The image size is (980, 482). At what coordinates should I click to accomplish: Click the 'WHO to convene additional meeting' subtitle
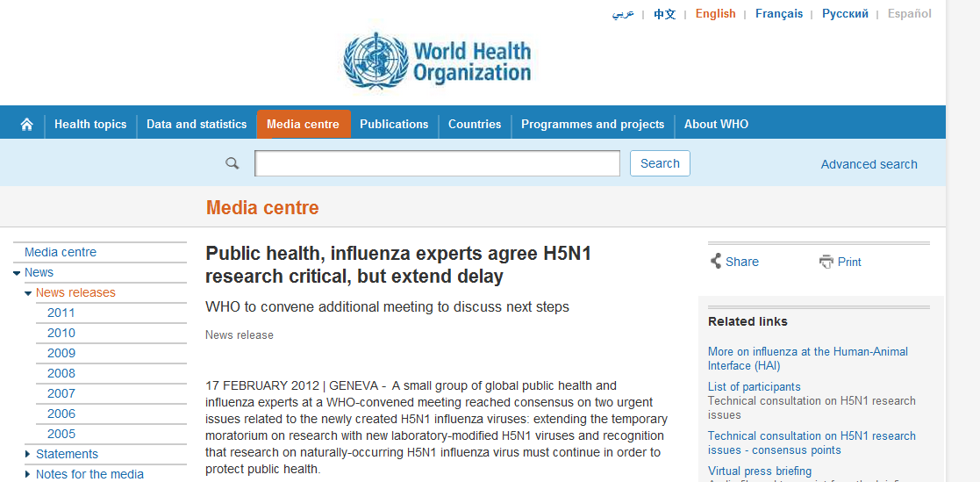coord(388,307)
